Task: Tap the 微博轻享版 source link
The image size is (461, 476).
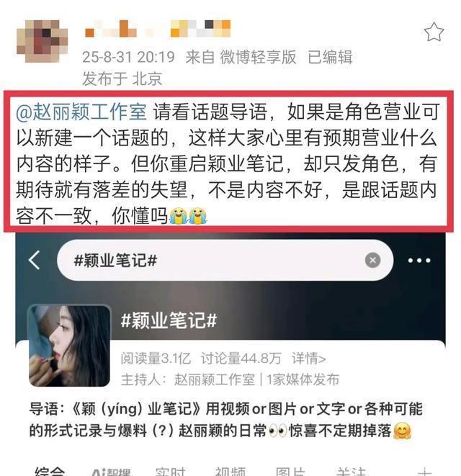Action: click(x=258, y=57)
